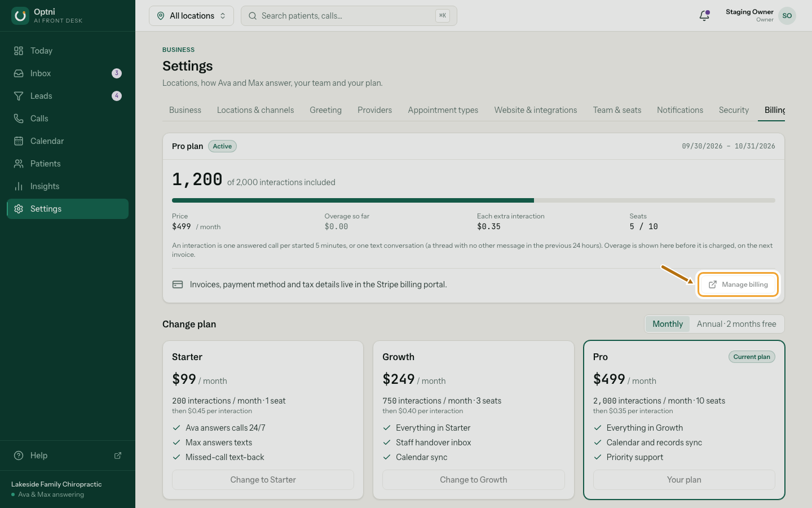Open the Insights bar chart icon
Viewport: 812px width, 508px height.
19,186
